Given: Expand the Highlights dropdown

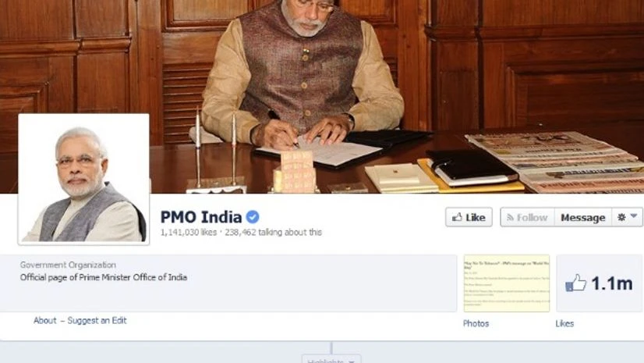Looking at the screenshot, I should point(331,359).
